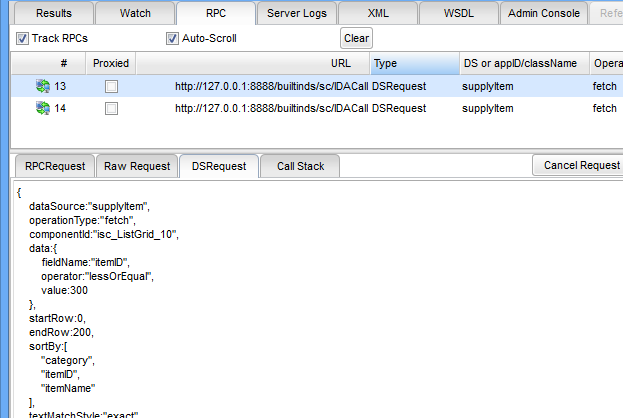Select the Raw Request tab
The width and height of the screenshot is (623, 418).
[137, 166]
